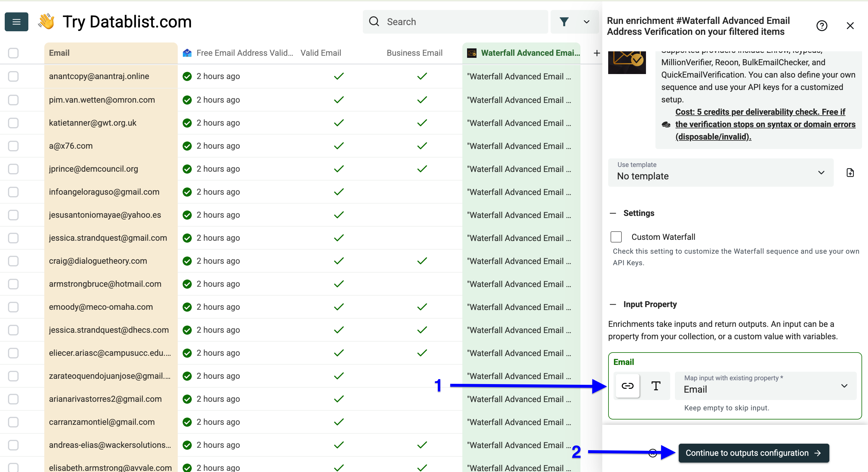
Task: Click the save template file icon
Action: coord(850,172)
